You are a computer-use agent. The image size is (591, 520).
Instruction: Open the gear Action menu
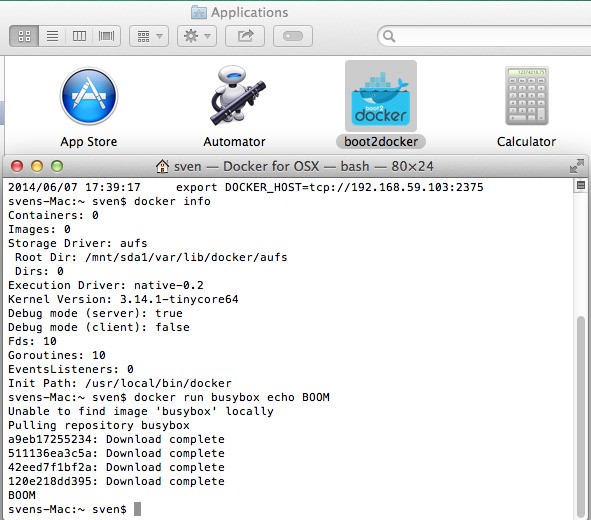(x=197, y=36)
